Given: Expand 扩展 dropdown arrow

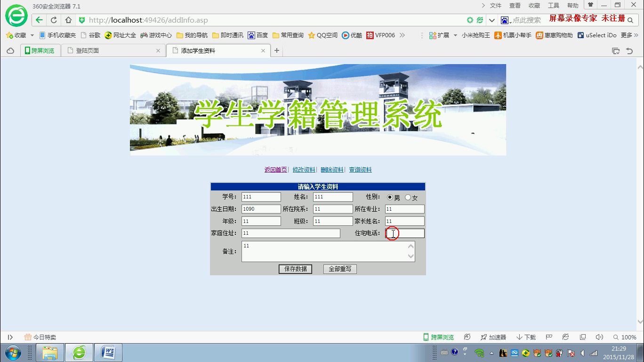Looking at the screenshot, I should (x=455, y=35).
